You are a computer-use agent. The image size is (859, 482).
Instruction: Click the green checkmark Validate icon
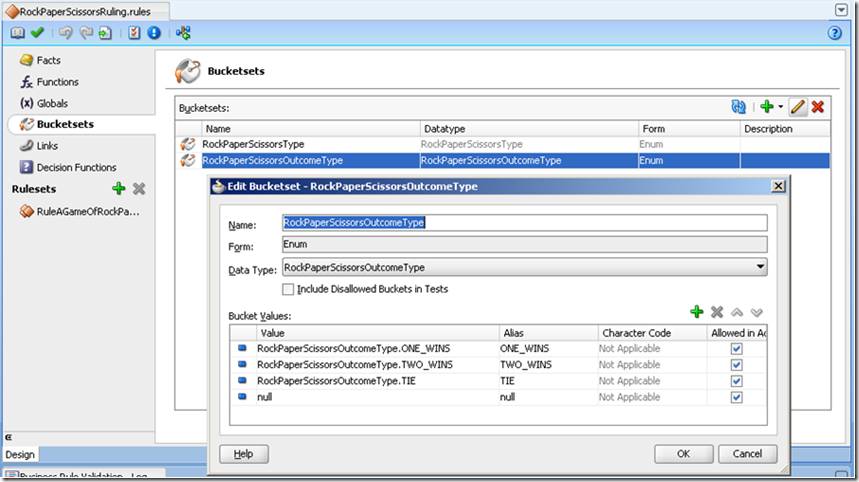pos(37,33)
